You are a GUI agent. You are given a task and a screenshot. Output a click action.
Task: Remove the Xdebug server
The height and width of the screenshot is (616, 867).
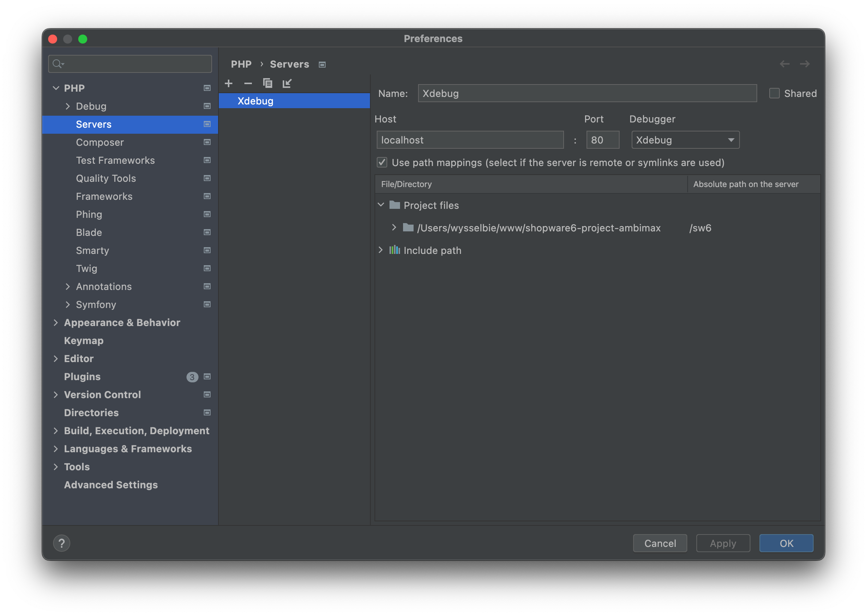point(248,83)
